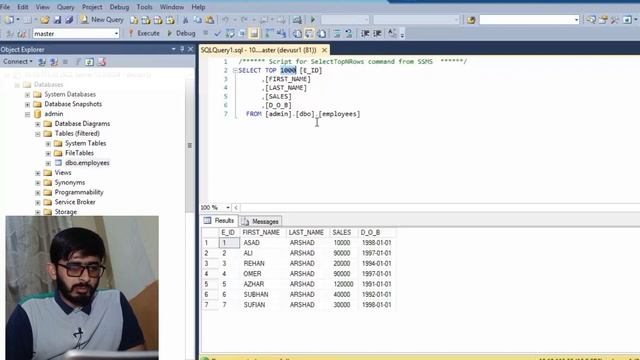The width and height of the screenshot is (640, 360).
Task: Click the Save disk icon
Action: point(57,20)
